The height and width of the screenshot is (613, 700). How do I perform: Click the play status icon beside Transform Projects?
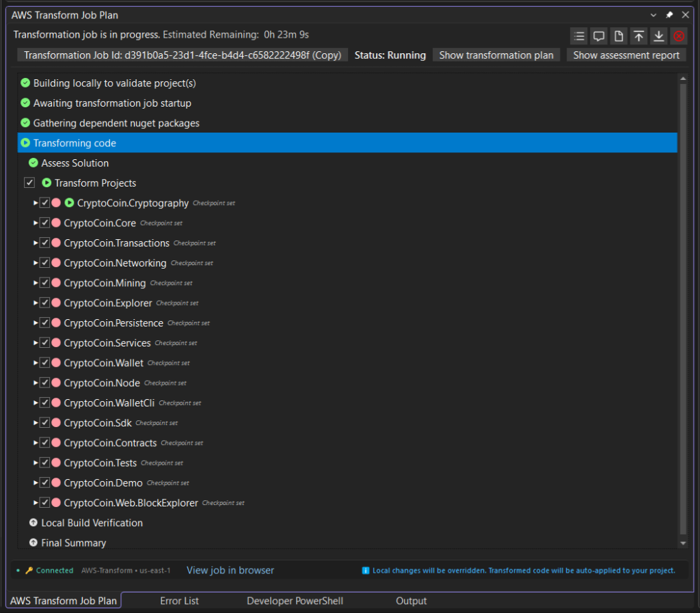click(46, 182)
